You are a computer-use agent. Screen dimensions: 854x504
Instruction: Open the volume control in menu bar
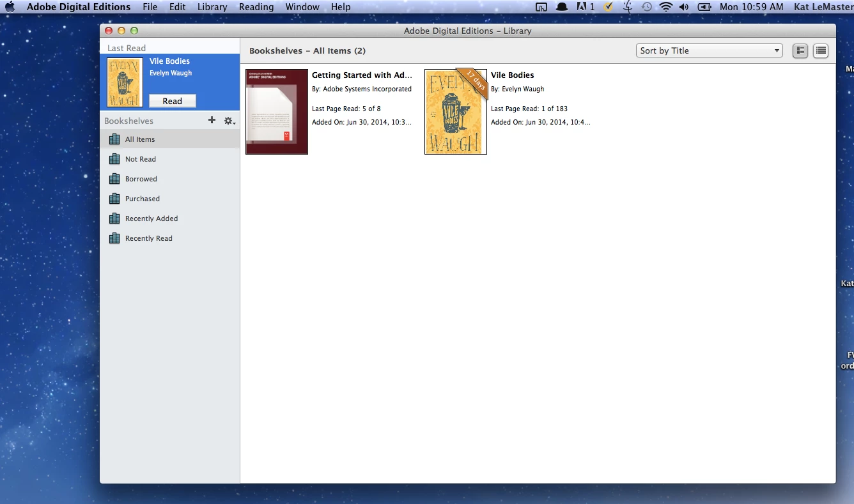pos(684,7)
